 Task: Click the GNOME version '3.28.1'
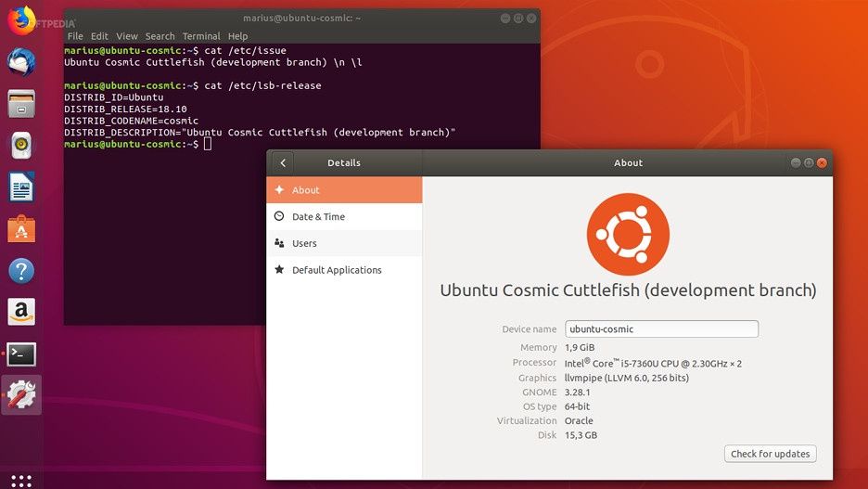coord(577,392)
